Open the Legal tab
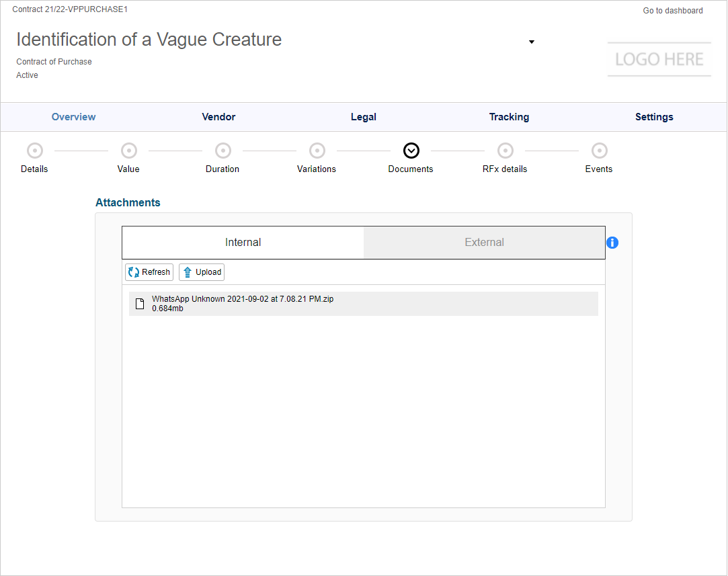The width and height of the screenshot is (728, 576). [364, 117]
